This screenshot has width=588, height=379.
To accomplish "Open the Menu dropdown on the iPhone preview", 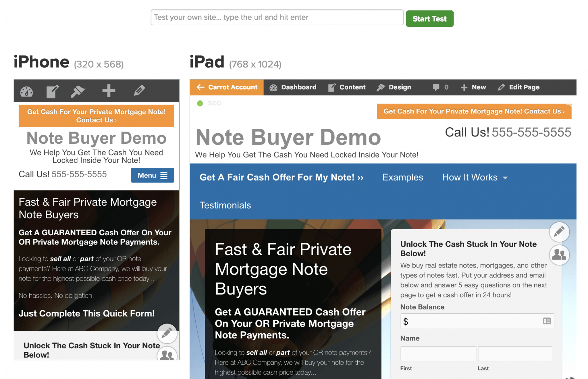I will point(152,175).
